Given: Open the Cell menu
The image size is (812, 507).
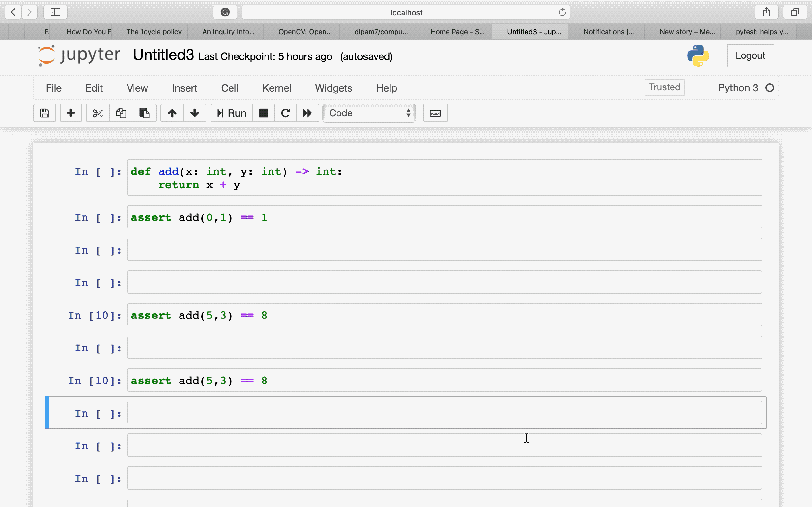Looking at the screenshot, I should 229,87.
